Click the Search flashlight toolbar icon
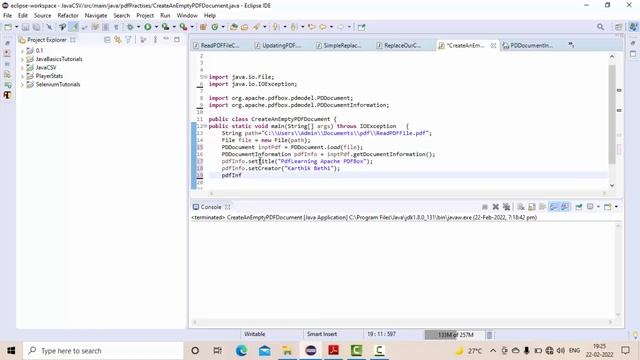The height and width of the screenshot is (360, 640). pyautogui.click(x=256, y=27)
